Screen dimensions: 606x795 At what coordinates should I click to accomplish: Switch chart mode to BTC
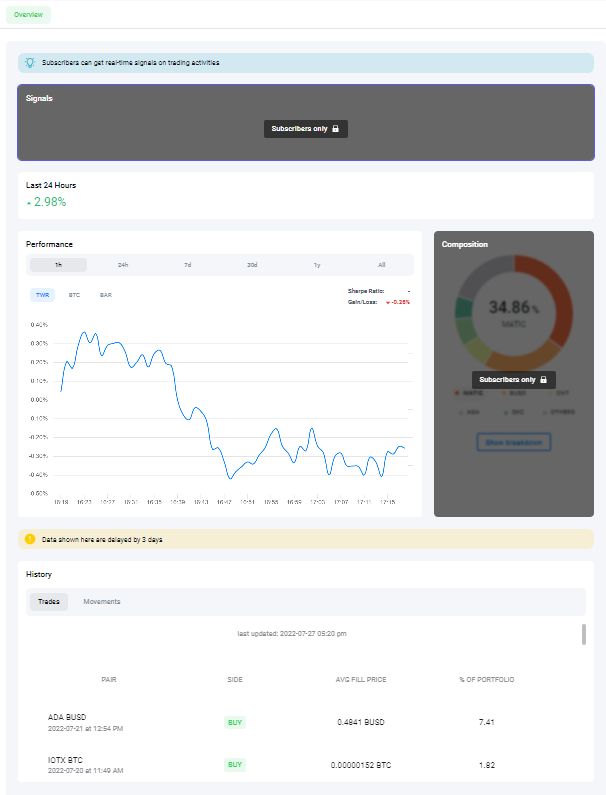coord(75,295)
